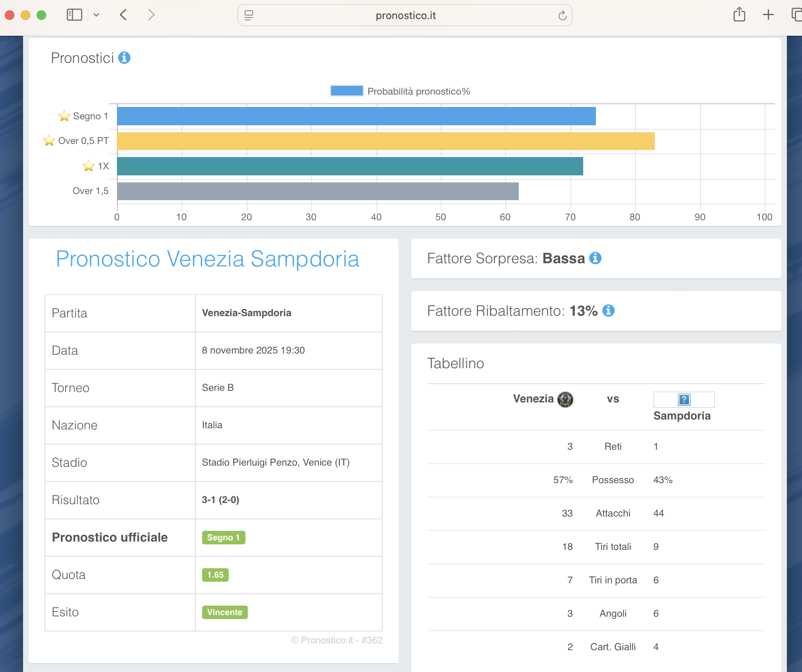The width and height of the screenshot is (802, 672).
Task: Open the tab overview button
Action: click(796, 15)
